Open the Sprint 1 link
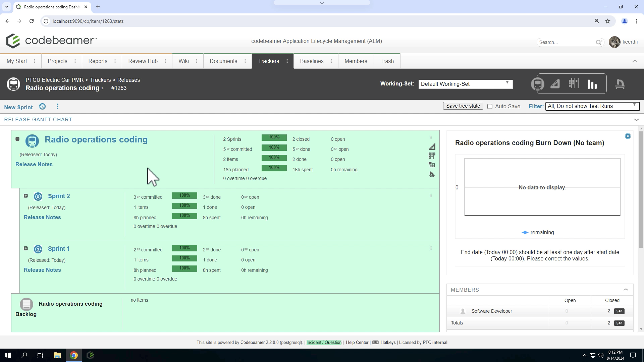Screen dimensions: 644x362 59,249
